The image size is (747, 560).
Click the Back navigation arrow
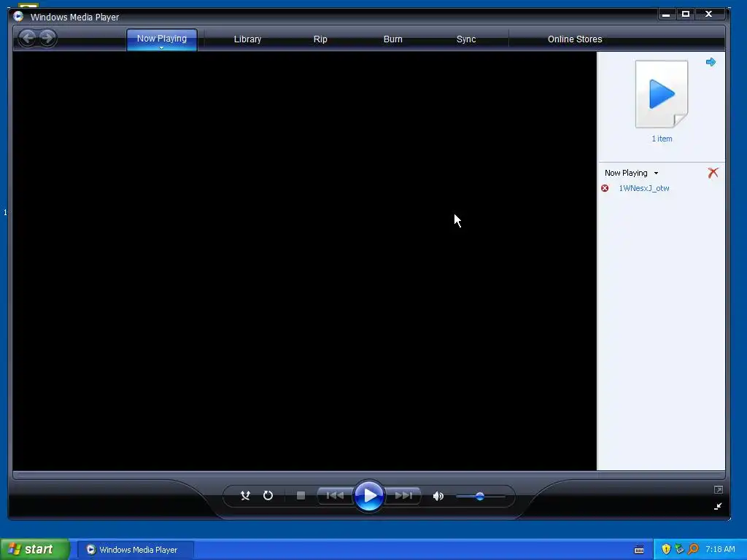click(28, 38)
